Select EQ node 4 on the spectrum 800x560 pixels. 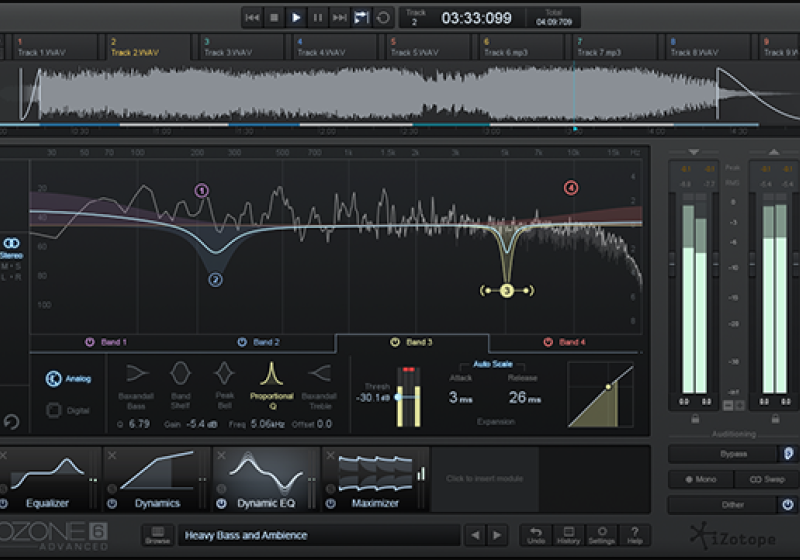pyautogui.click(x=571, y=188)
